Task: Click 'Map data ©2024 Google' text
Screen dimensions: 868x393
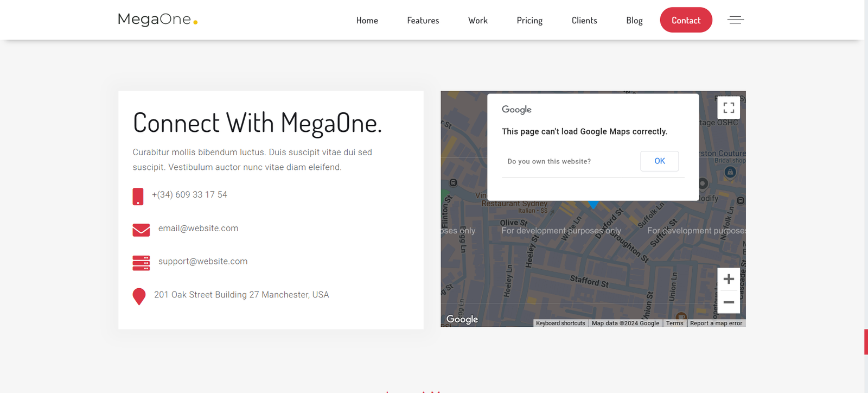Action: [626, 323]
